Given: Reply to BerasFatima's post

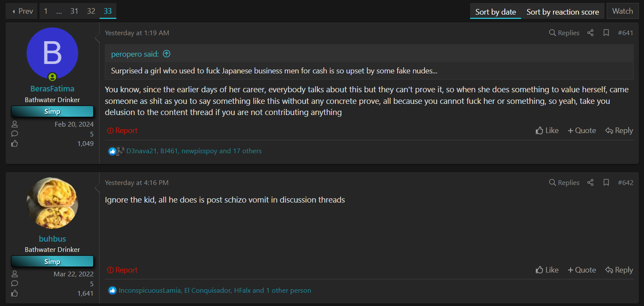Looking at the screenshot, I should pyautogui.click(x=619, y=130).
